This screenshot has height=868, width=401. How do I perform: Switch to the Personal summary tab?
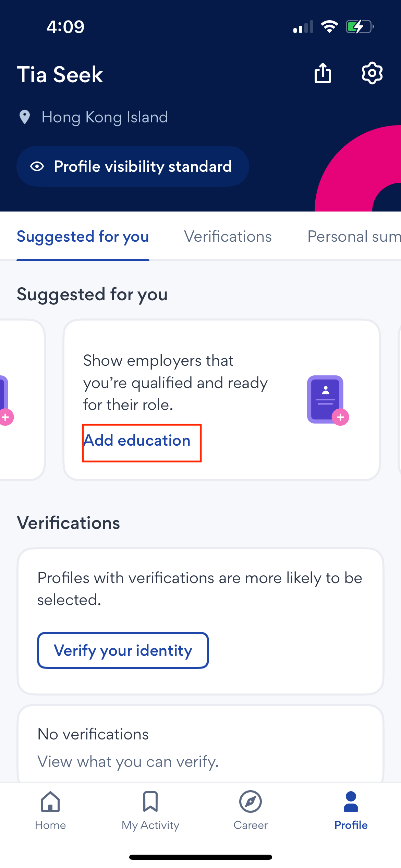(354, 237)
